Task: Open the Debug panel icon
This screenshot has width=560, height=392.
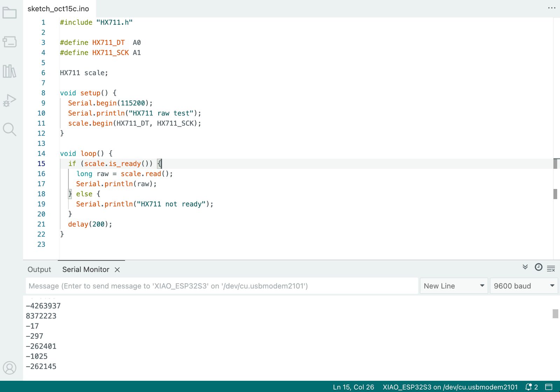Action: pos(9,100)
